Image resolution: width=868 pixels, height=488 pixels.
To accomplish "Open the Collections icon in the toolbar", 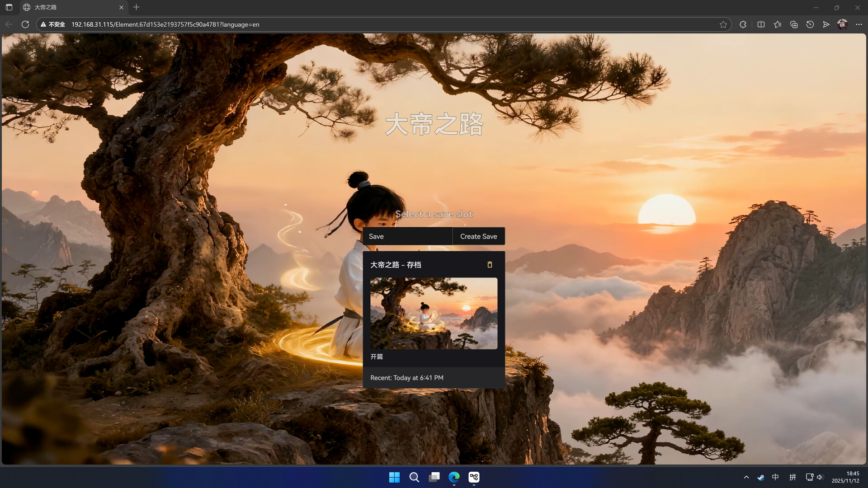I will click(794, 24).
